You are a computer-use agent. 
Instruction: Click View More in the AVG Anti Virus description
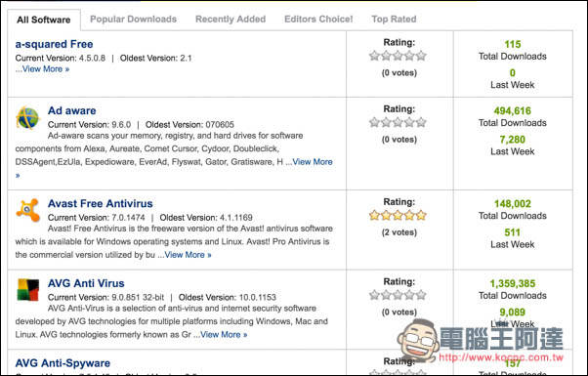click(x=224, y=334)
